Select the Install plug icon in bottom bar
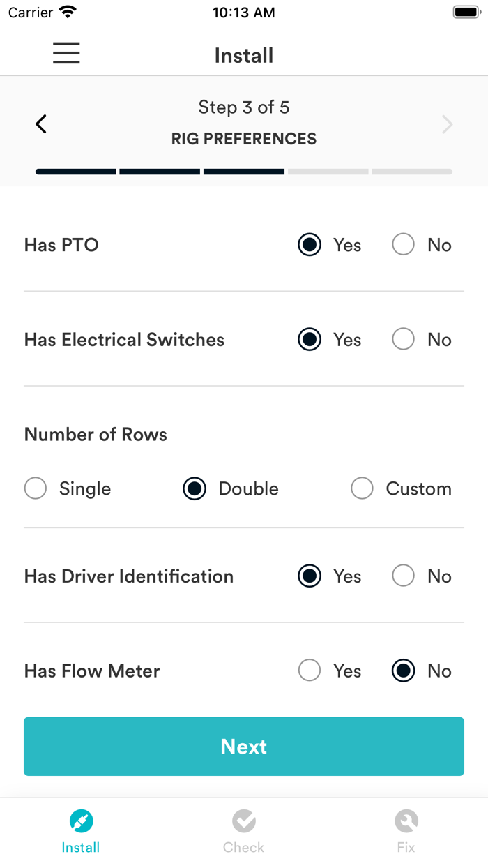Viewport: 488px width, 868px height. (80, 821)
